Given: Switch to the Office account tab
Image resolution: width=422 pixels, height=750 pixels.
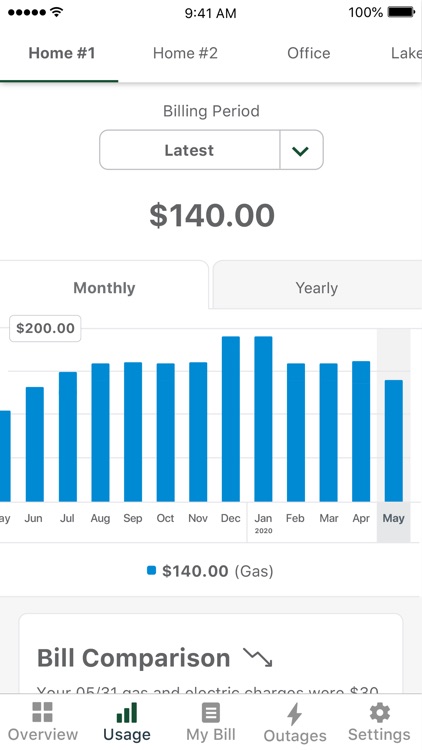Looking at the screenshot, I should 309,53.
